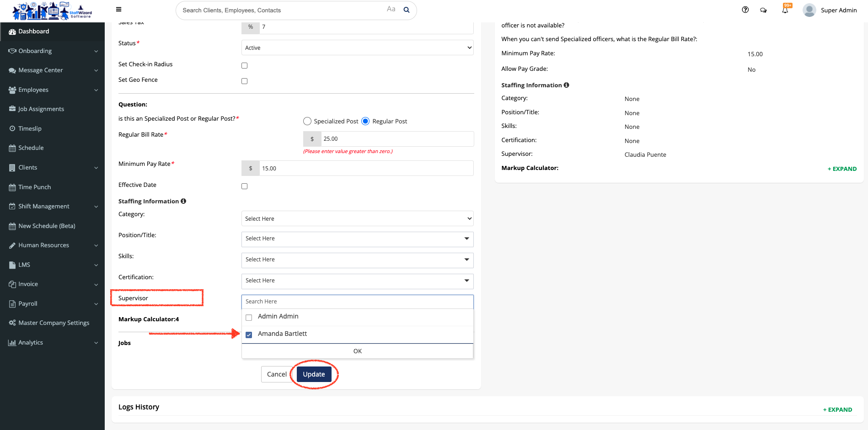Click the search magnifier icon
Screen dimensions: 868x430
[406, 10]
